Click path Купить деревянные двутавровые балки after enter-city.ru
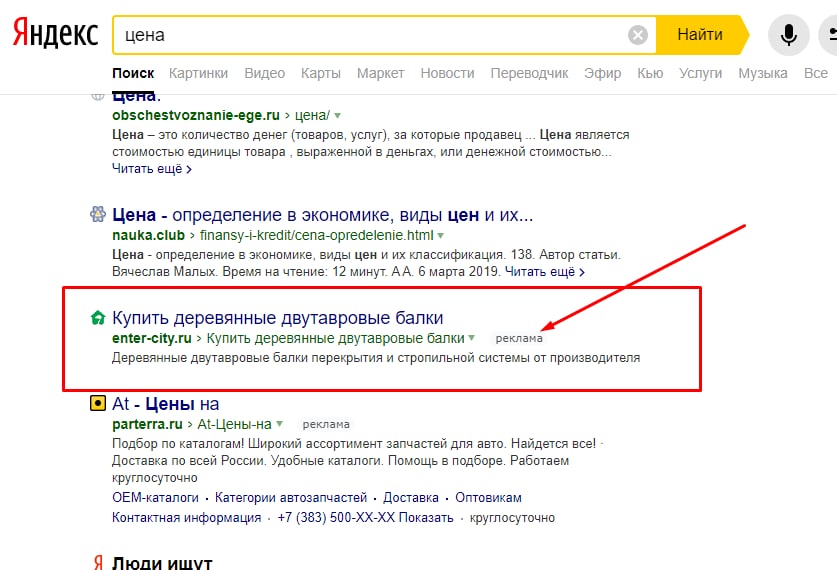 pos(335,338)
